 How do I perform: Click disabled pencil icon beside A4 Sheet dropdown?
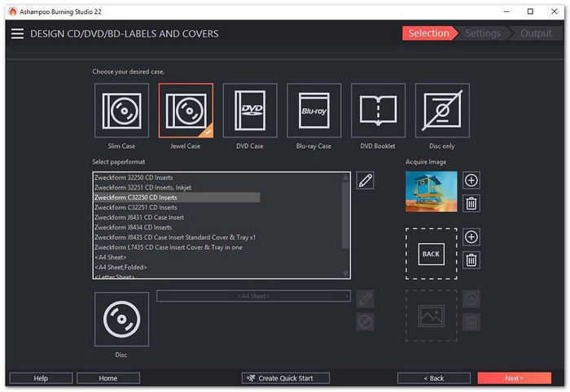click(x=366, y=299)
